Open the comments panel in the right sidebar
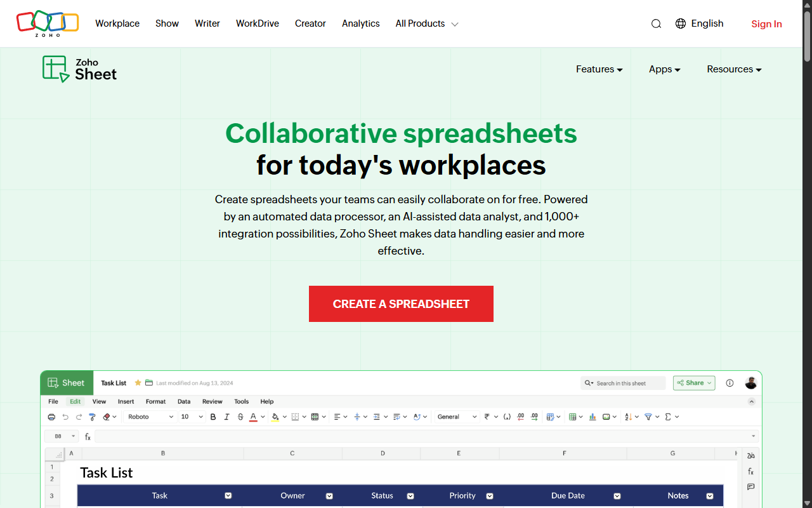This screenshot has height=508, width=812. coord(750,486)
